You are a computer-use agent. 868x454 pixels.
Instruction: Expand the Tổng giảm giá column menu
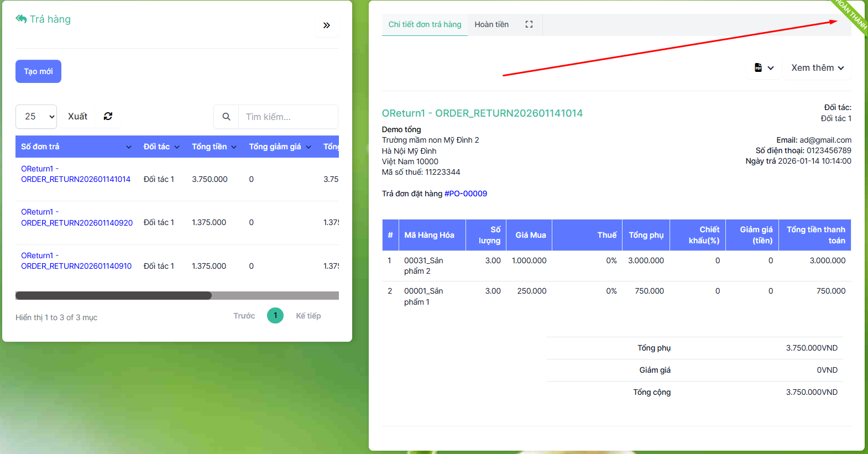pos(308,147)
